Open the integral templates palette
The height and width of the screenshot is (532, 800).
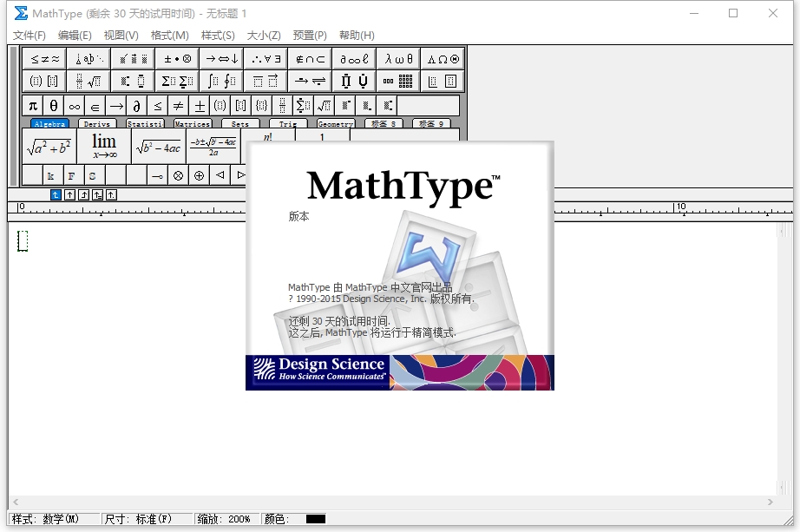tap(221, 82)
